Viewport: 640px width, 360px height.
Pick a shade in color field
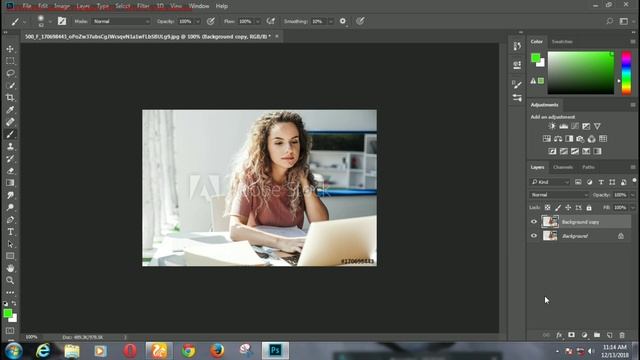coord(580,73)
